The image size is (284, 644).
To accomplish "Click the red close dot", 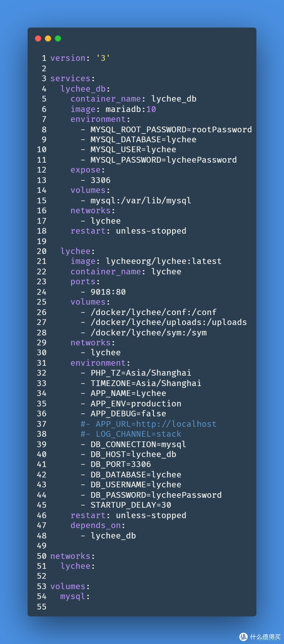I will [x=38, y=39].
